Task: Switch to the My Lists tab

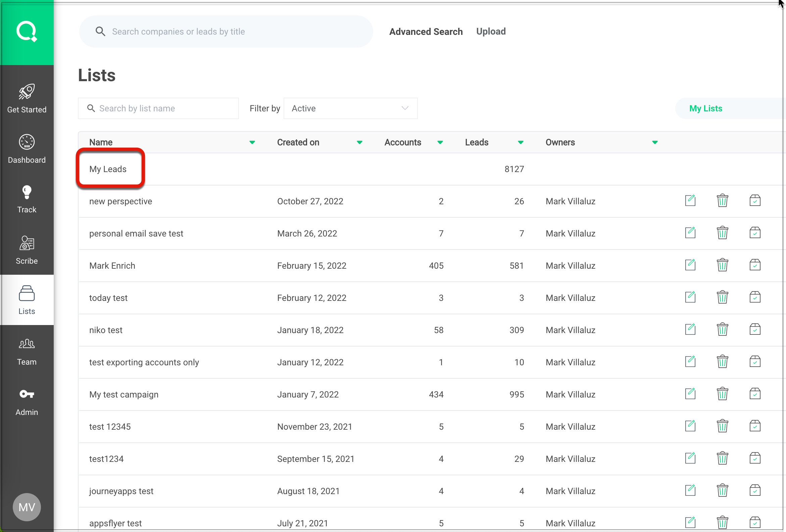Action: click(x=705, y=108)
